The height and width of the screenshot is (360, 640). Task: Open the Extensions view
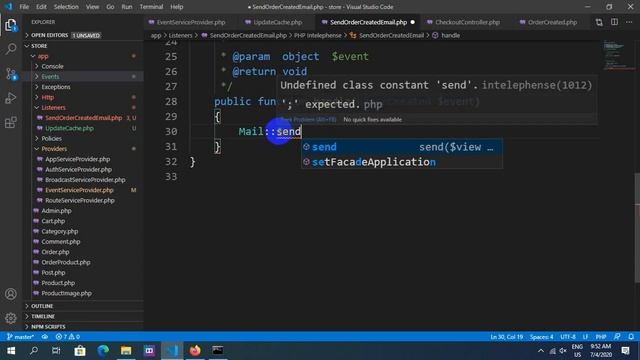pyautogui.click(x=11, y=122)
